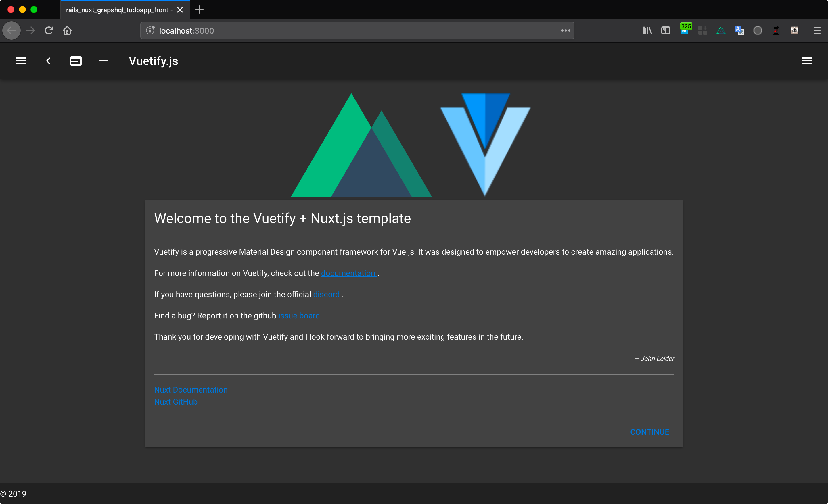Click the Hatena Bookmark extension icon
Image resolution: width=828 pixels, height=504 pixels.
684,30
